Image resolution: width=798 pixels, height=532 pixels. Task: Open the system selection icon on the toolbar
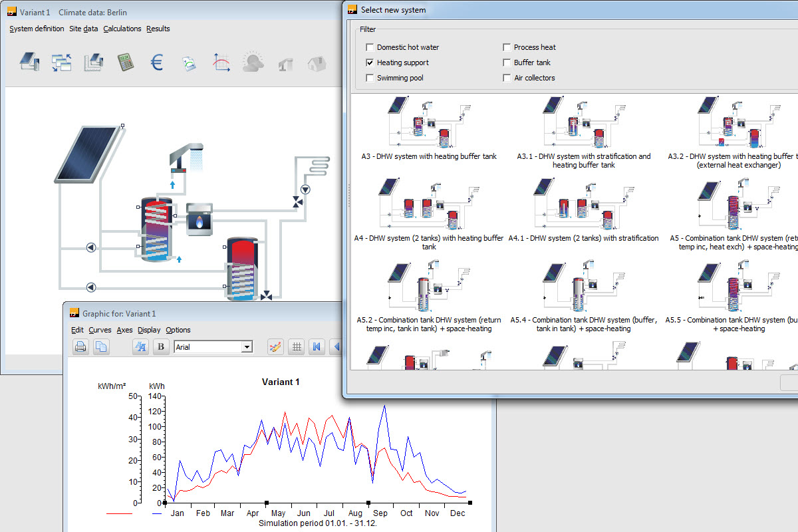tap(29, 63)
